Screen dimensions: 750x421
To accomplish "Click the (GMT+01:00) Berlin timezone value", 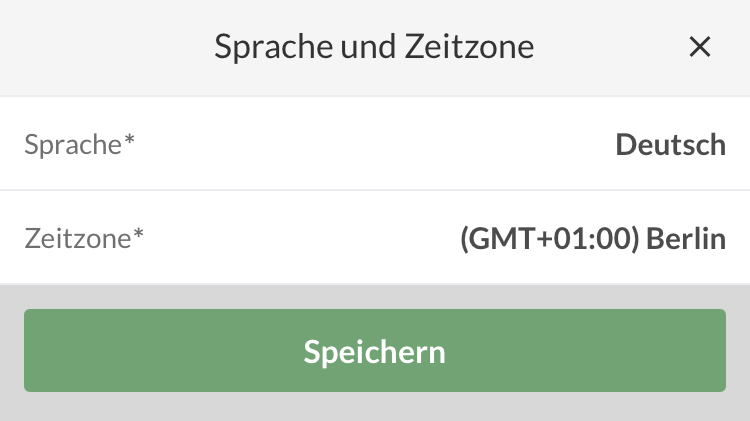I will (x=592, y=238).
